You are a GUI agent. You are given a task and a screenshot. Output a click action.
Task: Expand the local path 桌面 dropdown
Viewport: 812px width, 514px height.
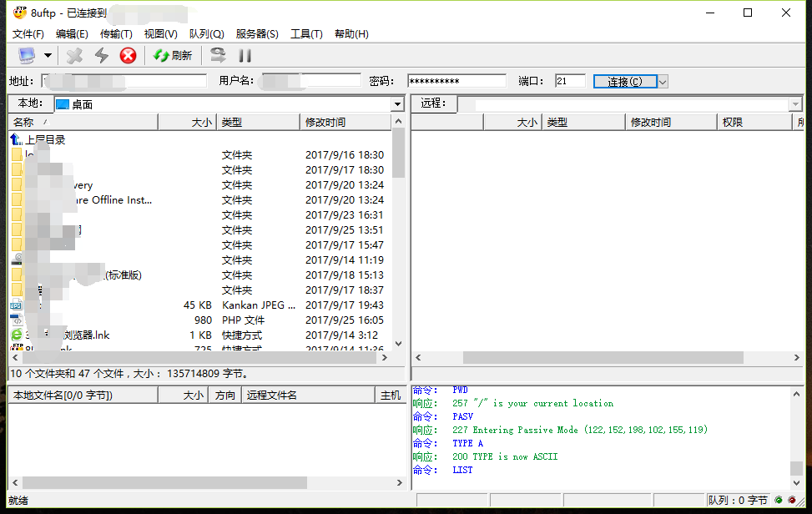click(x=397, y=104)
